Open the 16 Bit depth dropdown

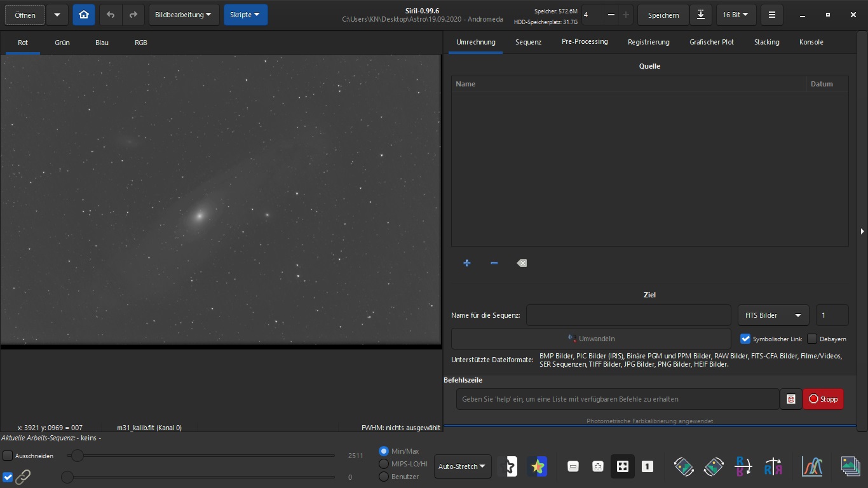pos(736,15)
